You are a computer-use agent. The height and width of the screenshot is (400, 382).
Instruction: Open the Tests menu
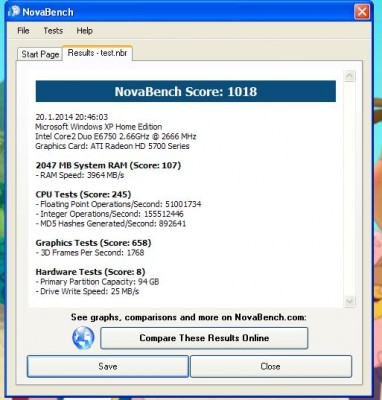click(53, 31)
